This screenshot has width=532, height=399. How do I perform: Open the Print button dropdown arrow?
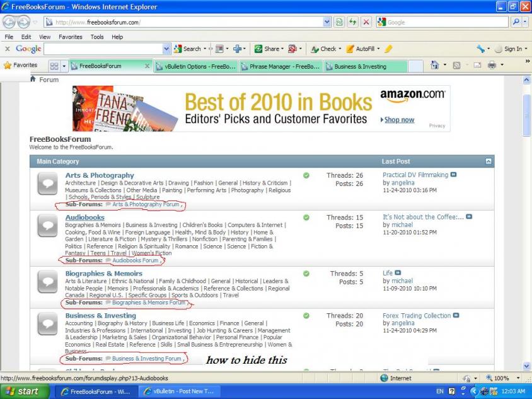502,65
